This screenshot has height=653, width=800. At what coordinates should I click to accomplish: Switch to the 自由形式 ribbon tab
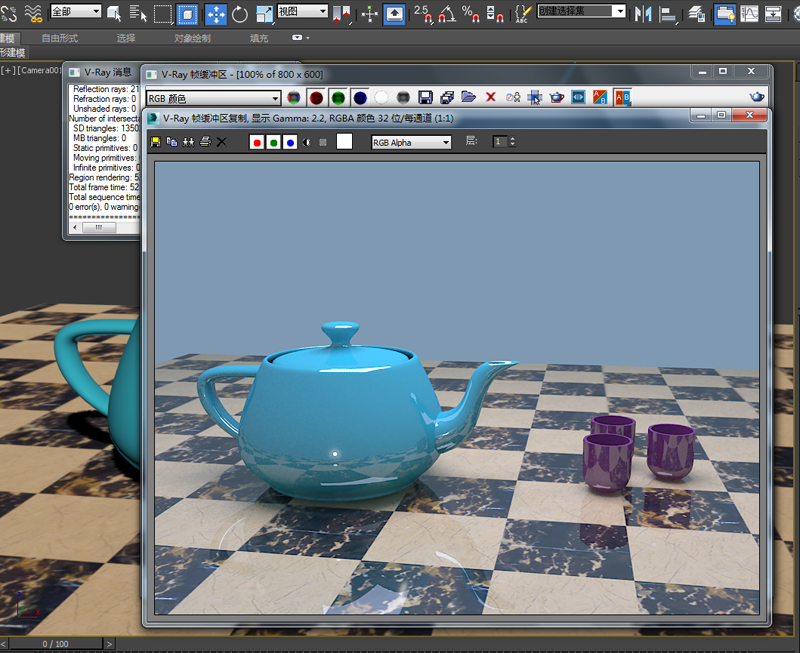coord(59,38)
